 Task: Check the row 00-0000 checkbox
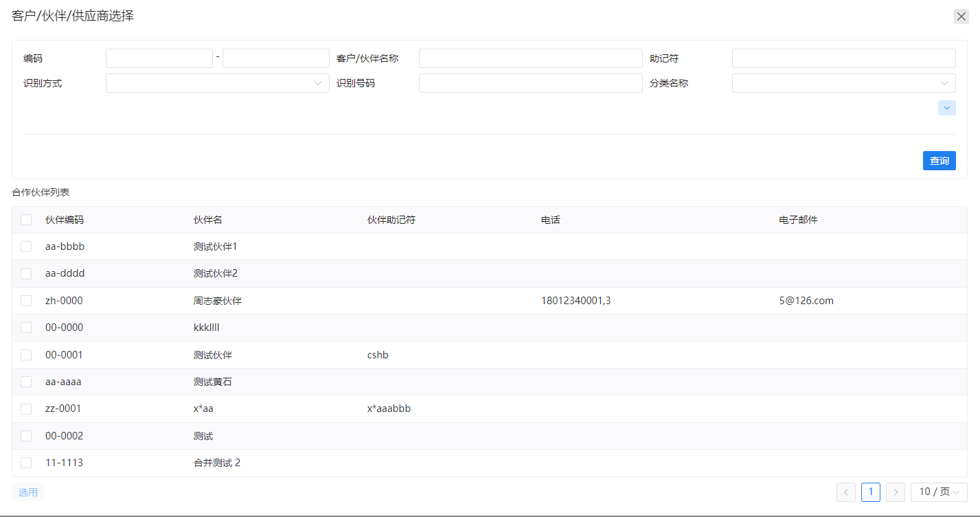click(26, 328)
